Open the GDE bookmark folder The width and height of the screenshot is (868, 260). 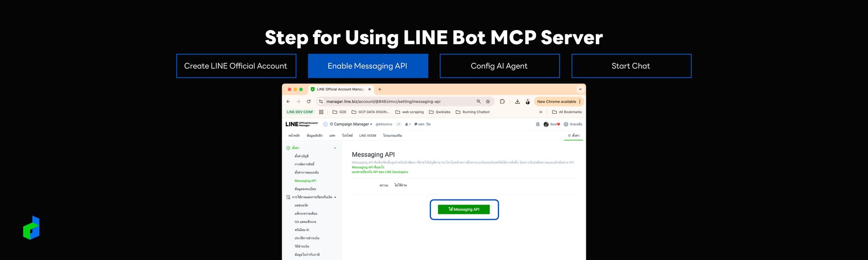pyautogui.click(x=340, y=112)
